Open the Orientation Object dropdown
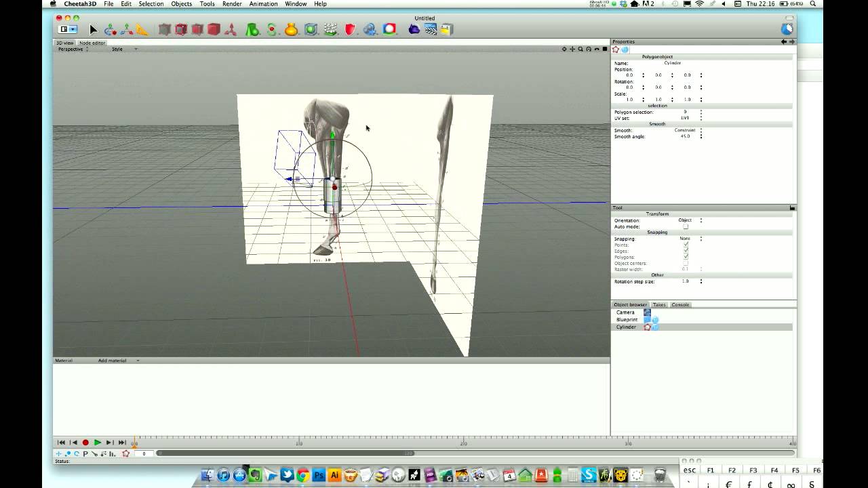 click(690, 220)
